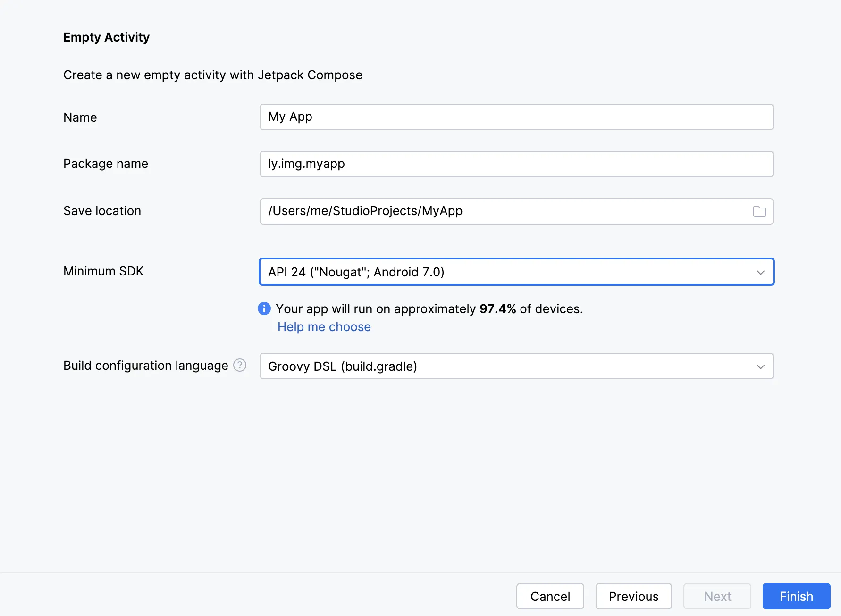841x616 pixels.
Task: Click the 'Build configuration language' label
Action: (x=146, y=366)
